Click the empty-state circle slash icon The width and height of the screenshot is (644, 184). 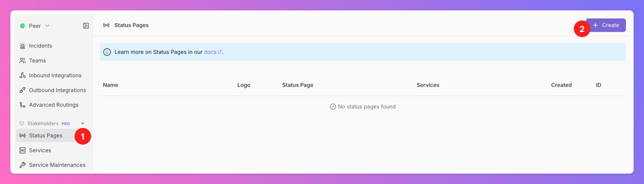click(x=333, y=107)
